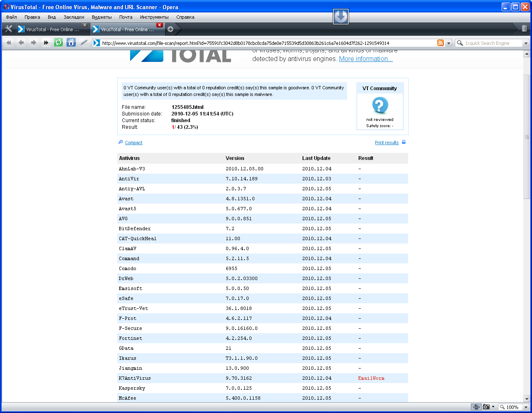This screenshot has width=532, height=413.
Task: Click the submission date 2010-12-05 11:41:54 (UTC)
Action: 202,114
